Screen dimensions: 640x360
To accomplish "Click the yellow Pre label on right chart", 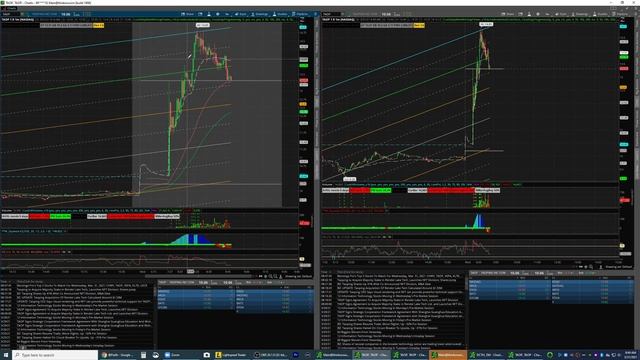I will click(x=419, y=25).
